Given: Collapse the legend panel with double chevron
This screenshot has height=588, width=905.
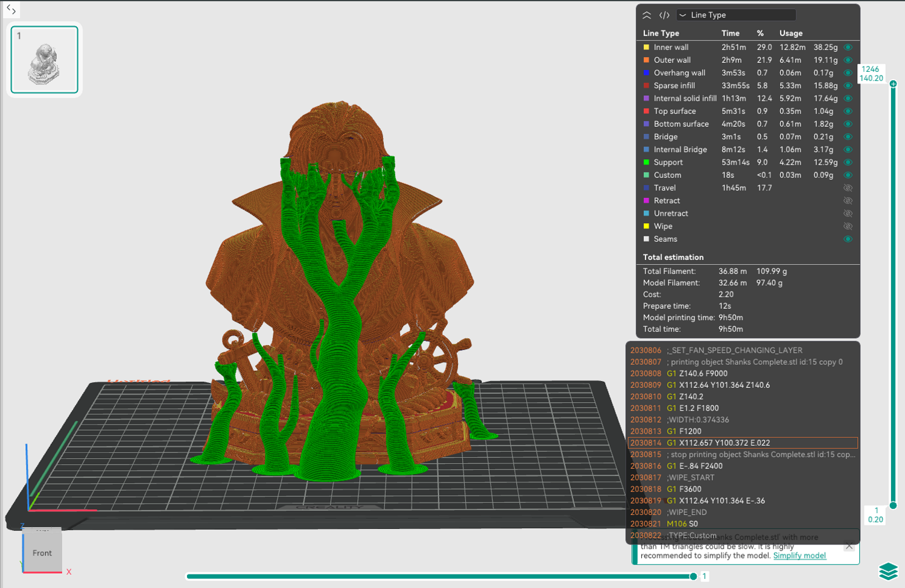Looking at the screenshot, I should pyautogui.click(x=647, y=15).
